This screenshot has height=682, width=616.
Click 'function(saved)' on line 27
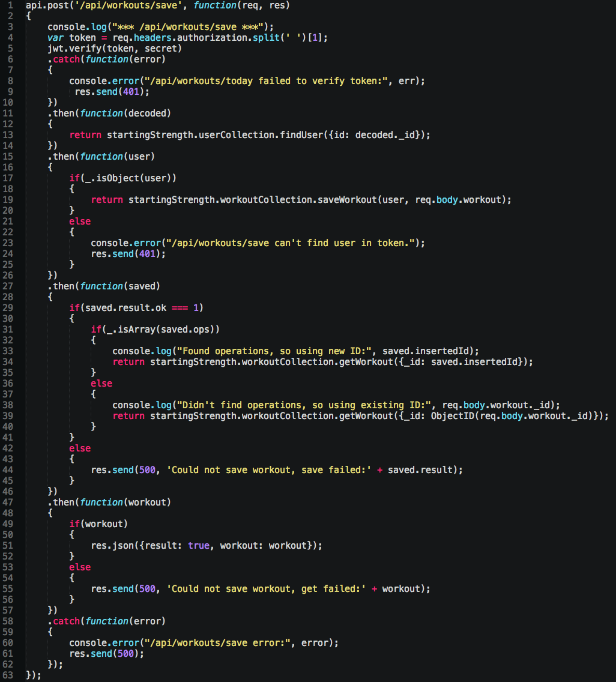pyautogui.click(x=120, y=286)
